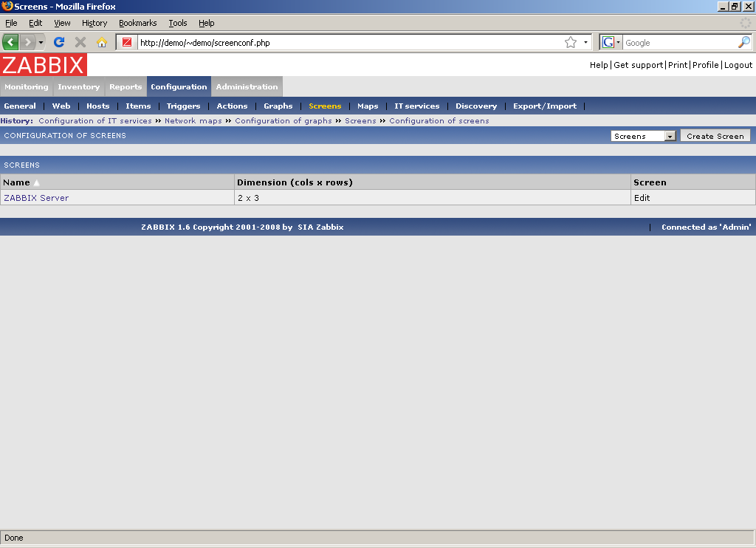Viewport: 756px width, 548px height.
Task: Go to Triggers configuration
Action: click(x=183, y=106)
